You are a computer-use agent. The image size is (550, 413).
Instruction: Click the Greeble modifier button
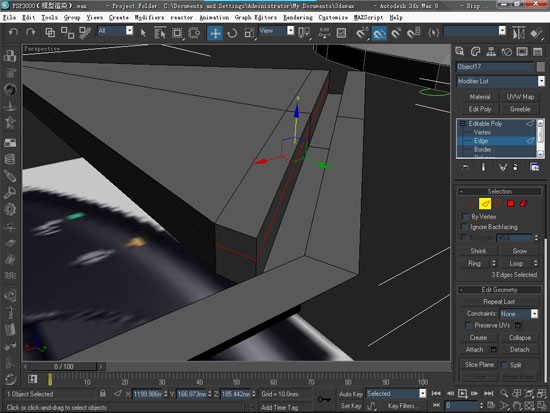tap(520, 109)
